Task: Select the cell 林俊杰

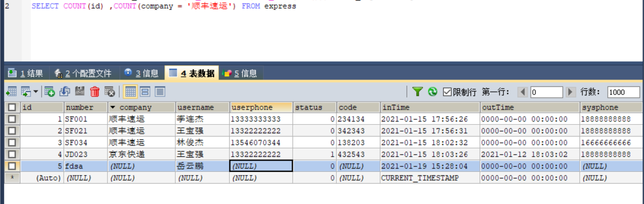Action: click(x=202, y=143)
